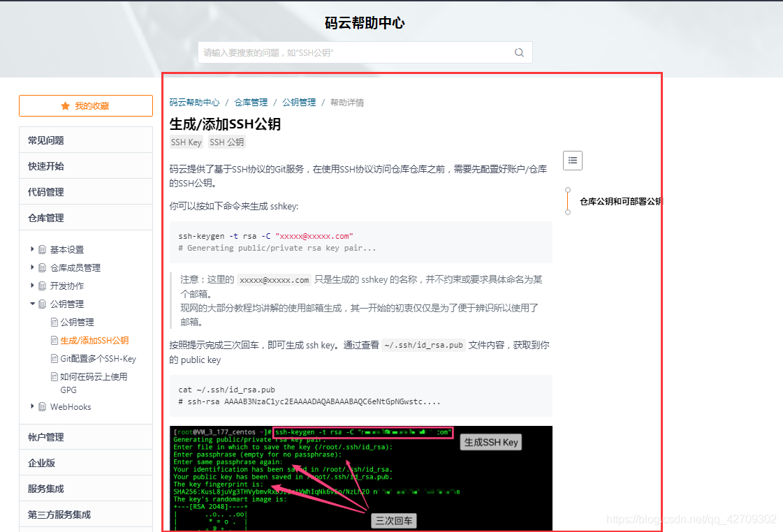The width and height of the screenshot is (783, 532).
Task: Select WebHooks tree item
Action: (x=71, y=407)
